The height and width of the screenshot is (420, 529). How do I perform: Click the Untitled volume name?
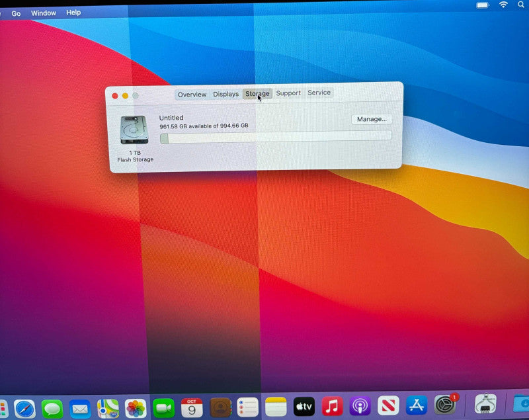pyautogui.click(x=171, y=118)
